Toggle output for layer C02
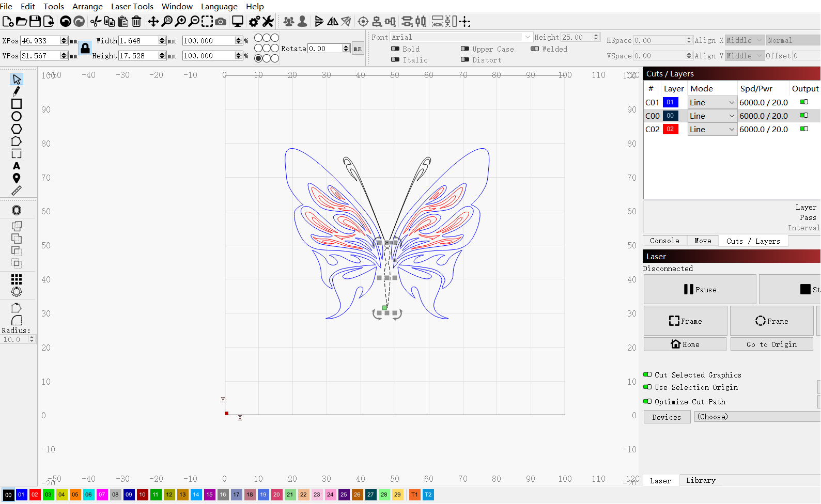Viewport: 821px width, 504px height. click(804, 129)
